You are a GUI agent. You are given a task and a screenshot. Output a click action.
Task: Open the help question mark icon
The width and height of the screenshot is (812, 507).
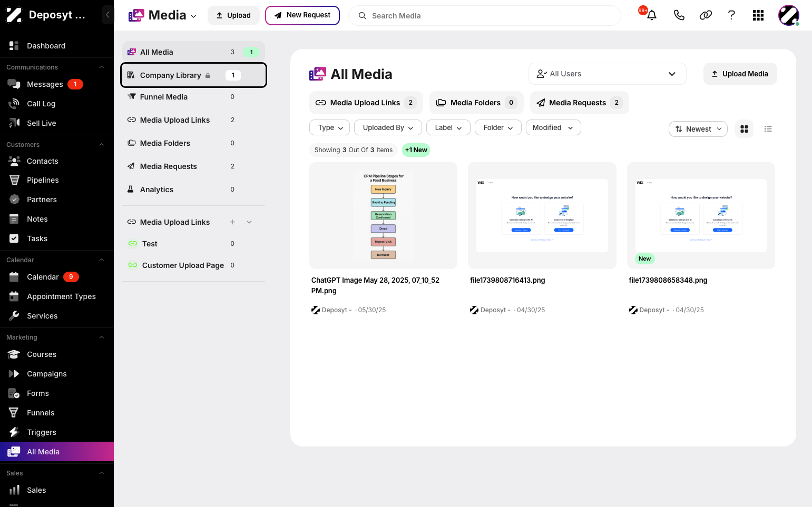pyautogui.click(x=731, y=15)
